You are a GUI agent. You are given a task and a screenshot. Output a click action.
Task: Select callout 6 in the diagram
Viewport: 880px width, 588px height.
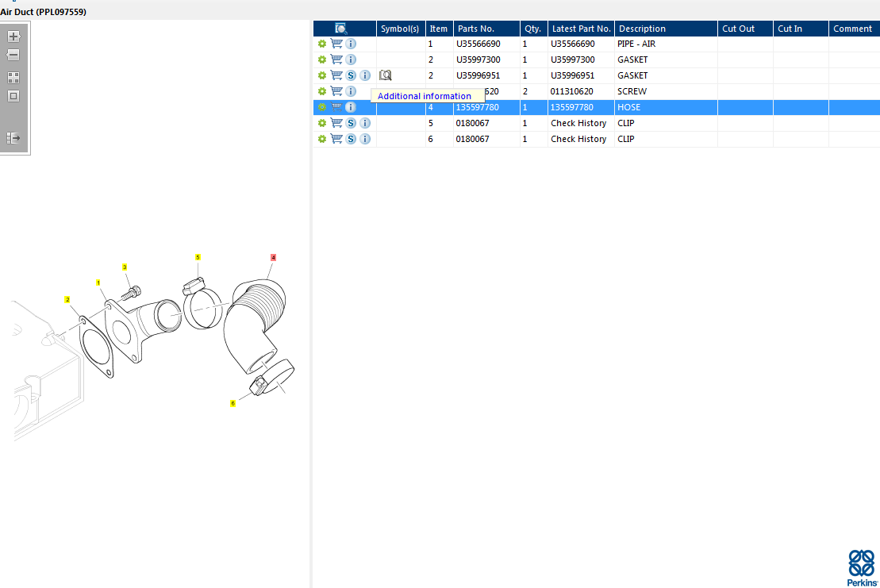(233, 403)
